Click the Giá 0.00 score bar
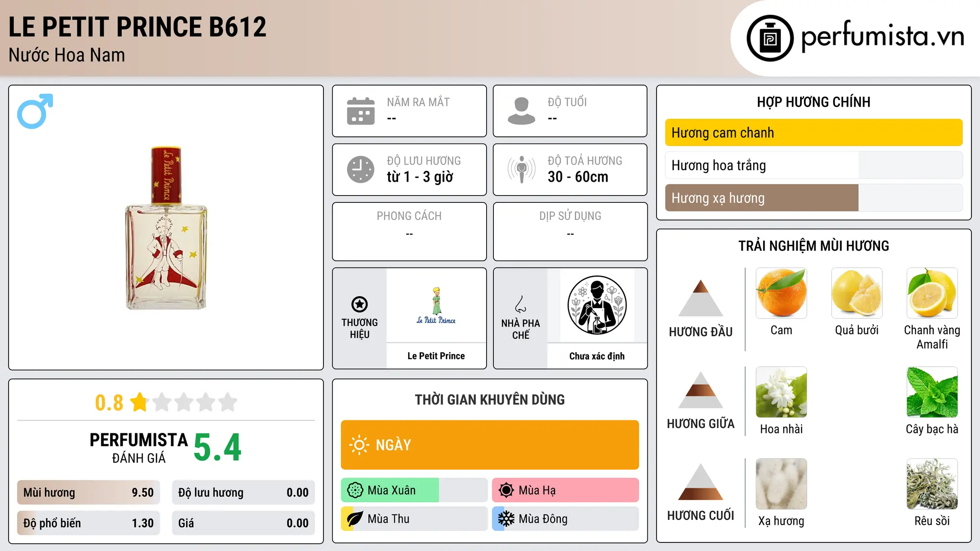 click(x=243, y=523)
